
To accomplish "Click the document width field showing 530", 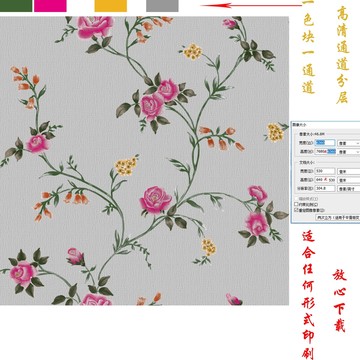I will pyautogui.click(x=325, y=171).
